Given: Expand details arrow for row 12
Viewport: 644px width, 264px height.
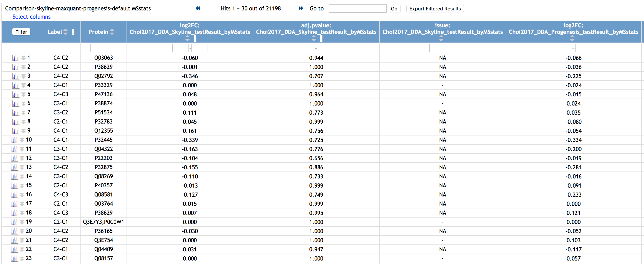Looking at the screenshot, I should tap(22, 158).
